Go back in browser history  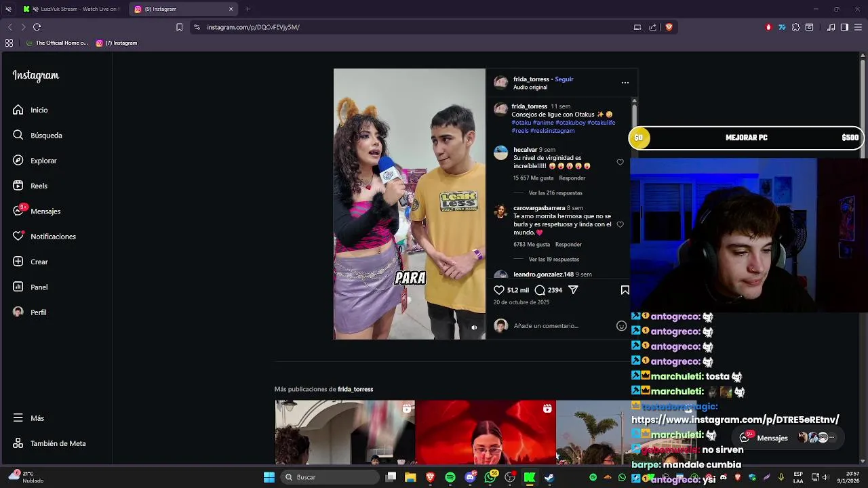9,27
